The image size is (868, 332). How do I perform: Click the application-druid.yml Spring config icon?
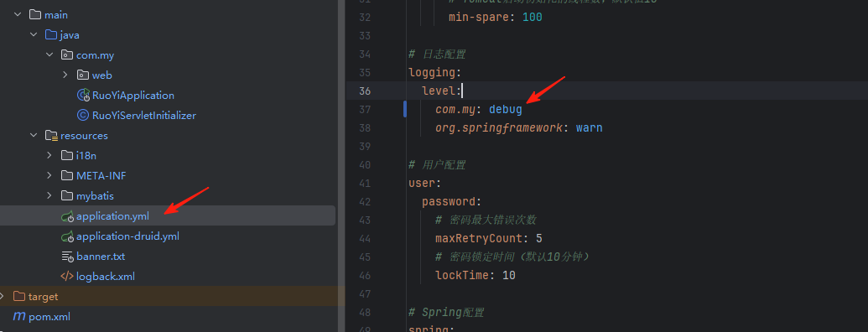67,236
